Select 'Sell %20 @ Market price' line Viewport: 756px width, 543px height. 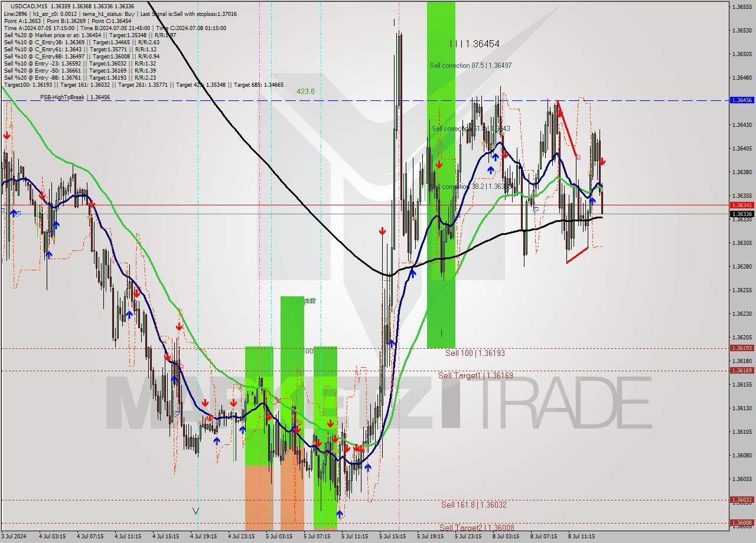(90, 35)
